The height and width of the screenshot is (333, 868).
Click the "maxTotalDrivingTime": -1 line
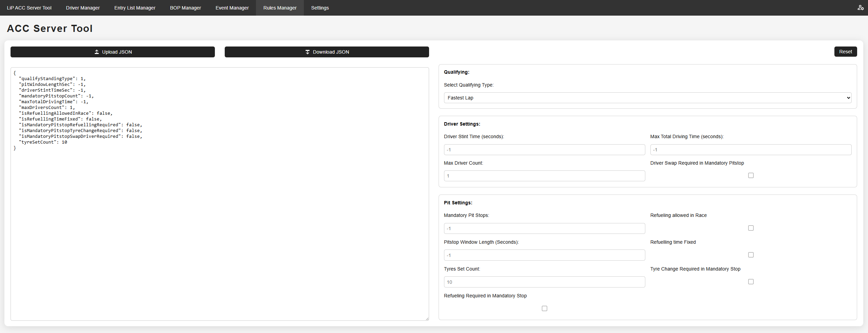pos(54,102)
